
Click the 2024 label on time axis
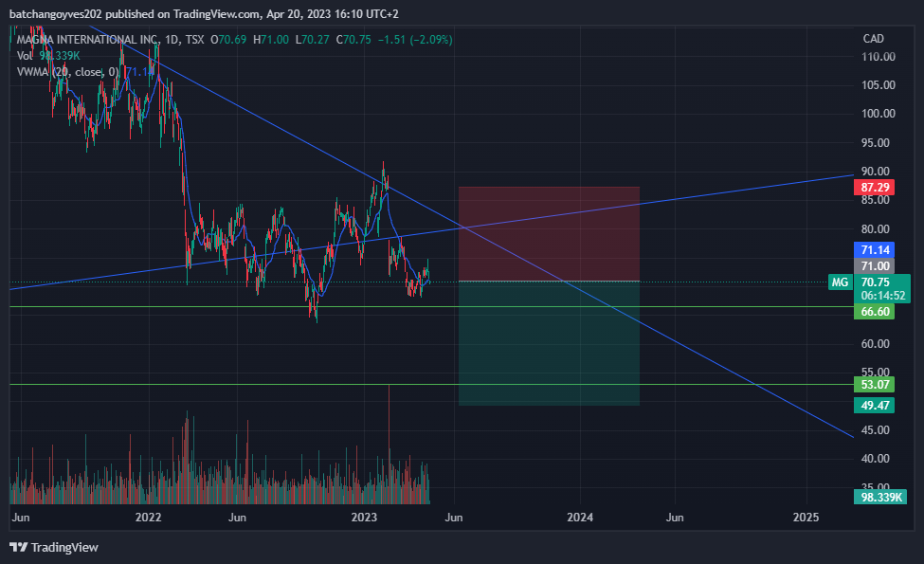coord(580,518)
